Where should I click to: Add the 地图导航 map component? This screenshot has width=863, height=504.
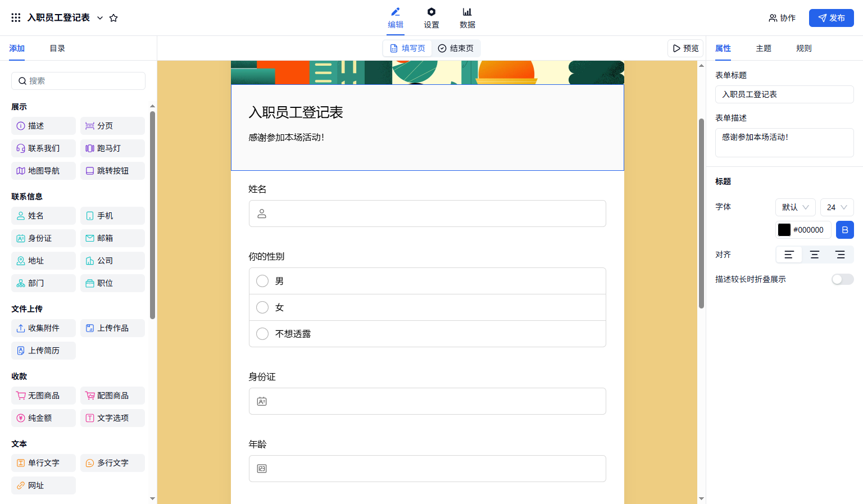[x=43, y=171]
